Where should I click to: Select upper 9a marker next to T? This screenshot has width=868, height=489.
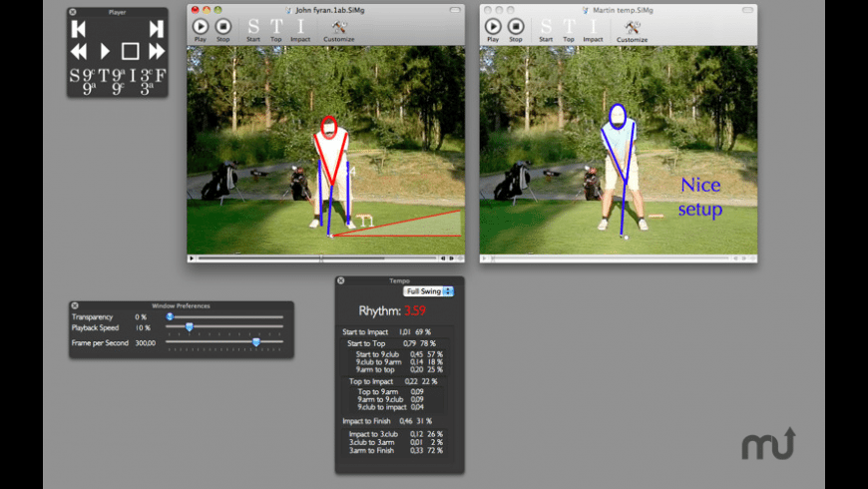(119, 74)
